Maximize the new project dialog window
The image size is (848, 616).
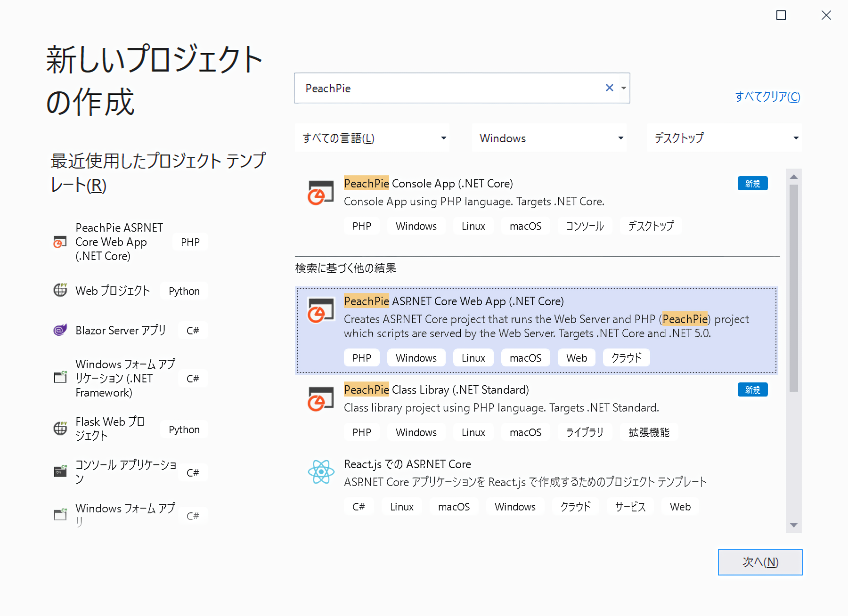781,16
